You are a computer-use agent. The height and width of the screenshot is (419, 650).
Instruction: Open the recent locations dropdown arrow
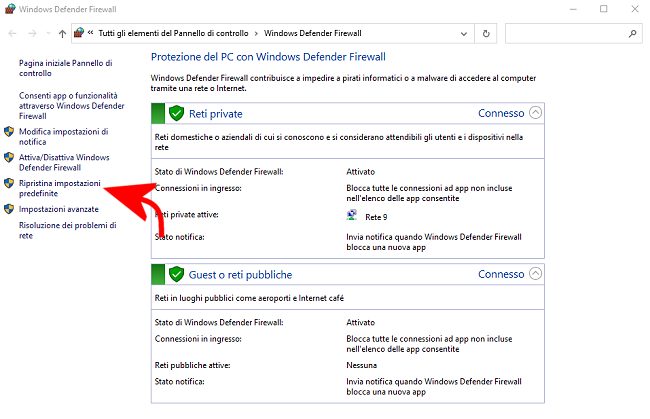[x=48, y=34]
